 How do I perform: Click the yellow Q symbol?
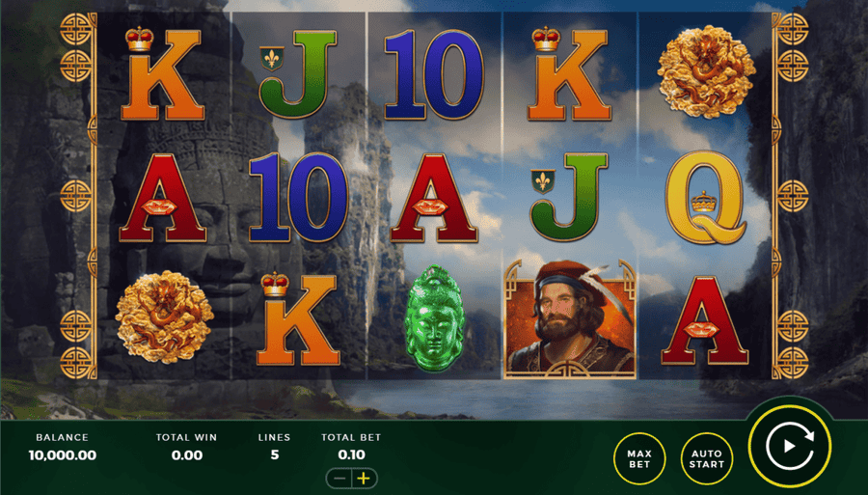point(706,197)
